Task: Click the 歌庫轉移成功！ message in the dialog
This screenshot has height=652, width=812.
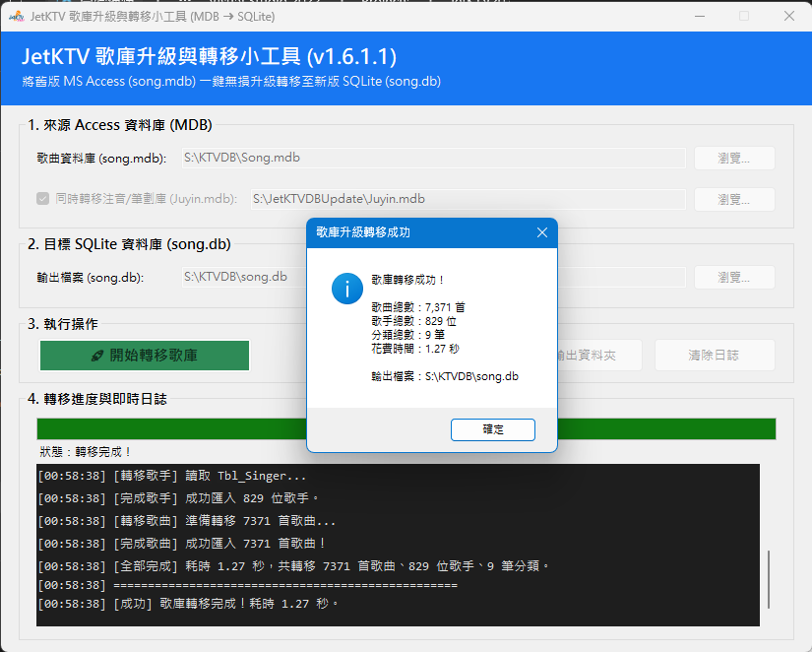Action: pyautogui.click(x=408, y=280)
